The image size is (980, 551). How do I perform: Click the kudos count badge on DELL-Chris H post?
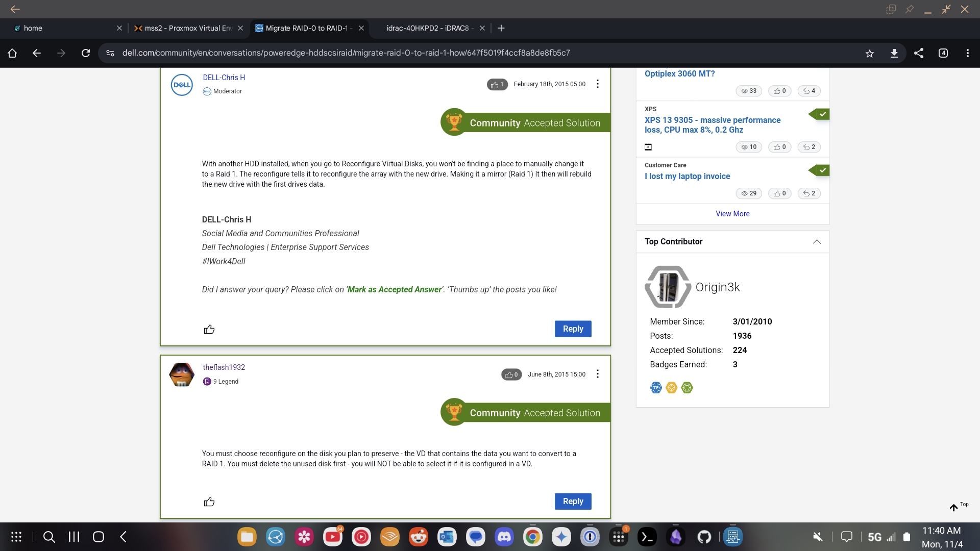(497, 85)
